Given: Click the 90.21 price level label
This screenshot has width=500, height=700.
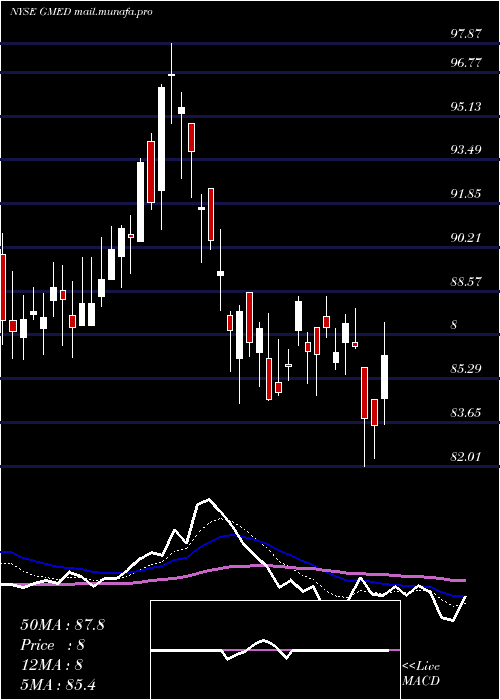Looking at the screenshot, I should coord(466,238).
